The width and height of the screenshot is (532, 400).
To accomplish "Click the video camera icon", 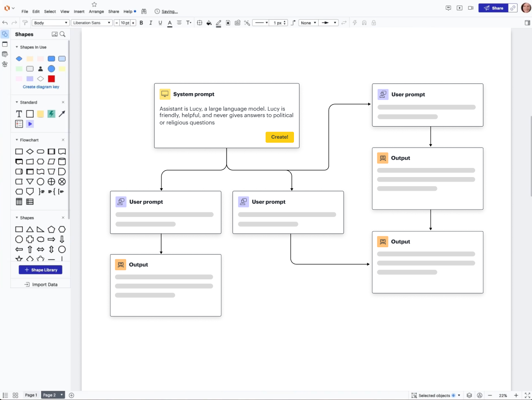I will pyautogui.click(x=471, y=8).
